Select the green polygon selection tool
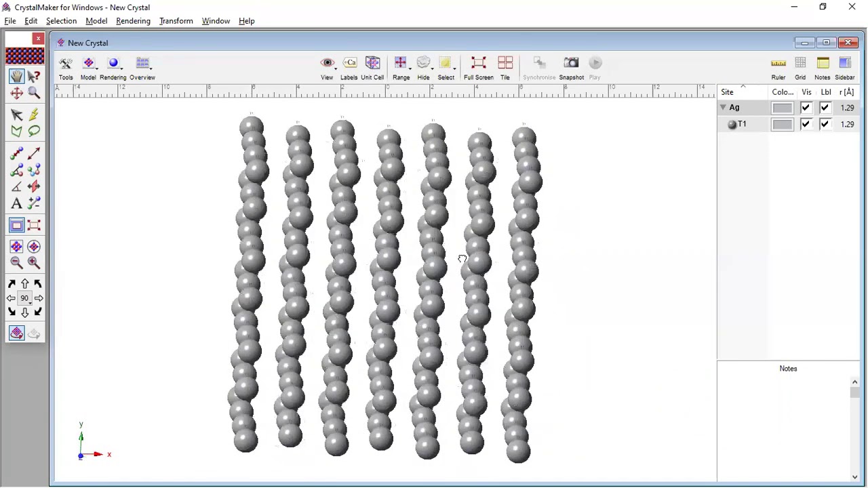868x488 pixels. pos(16,131)
